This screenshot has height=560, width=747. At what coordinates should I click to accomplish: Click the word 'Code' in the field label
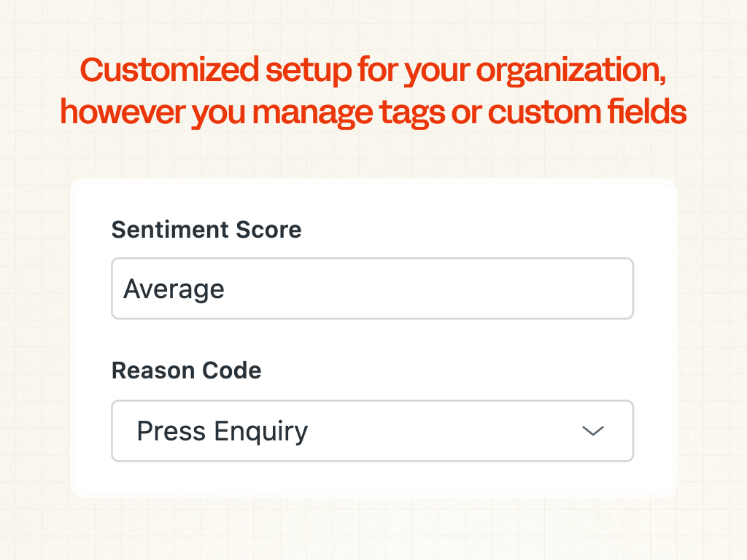pos(233,370)
